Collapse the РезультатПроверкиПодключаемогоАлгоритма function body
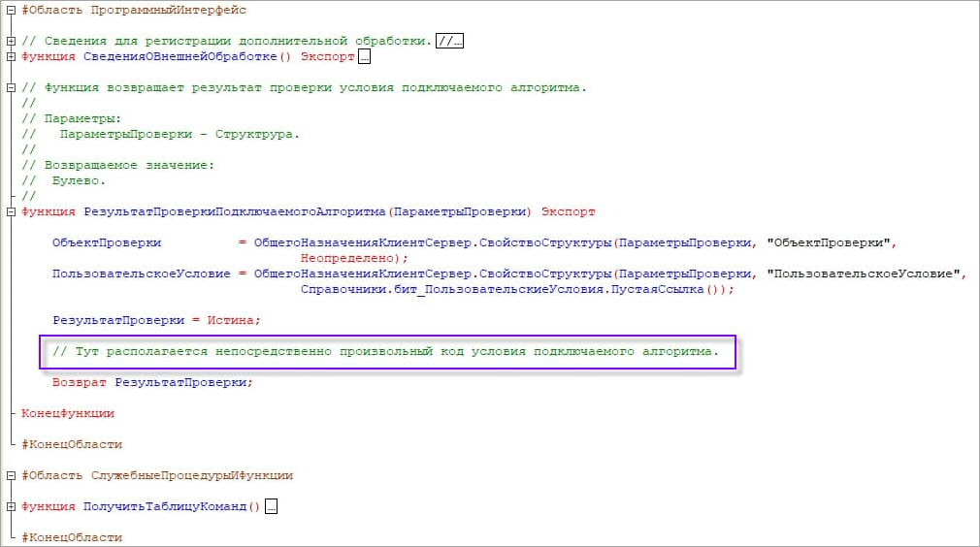The image size is (980, 547). pos(11,211)
